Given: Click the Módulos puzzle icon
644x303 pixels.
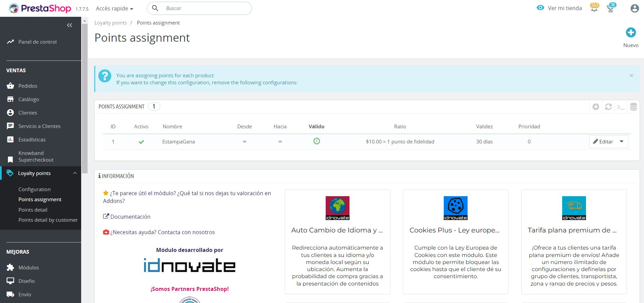Looking at the screenshot, I should point(10,267).
